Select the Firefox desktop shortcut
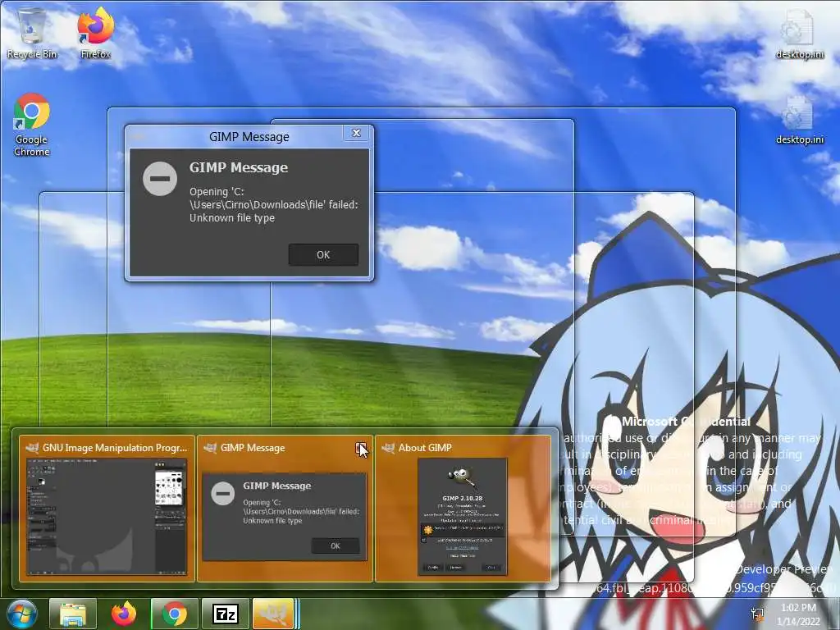The width and height of the screenshot is (840, 630). (95, 33)
